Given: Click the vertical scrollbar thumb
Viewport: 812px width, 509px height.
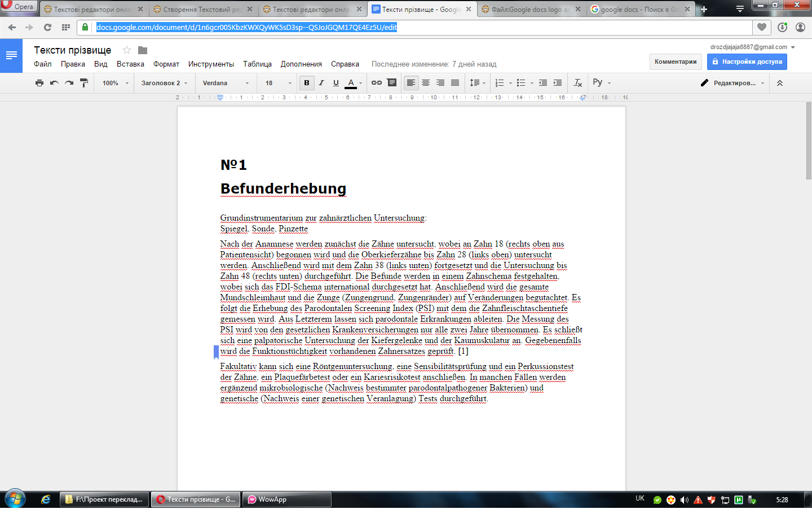Looking at the screenshot, I should [809, 141].
